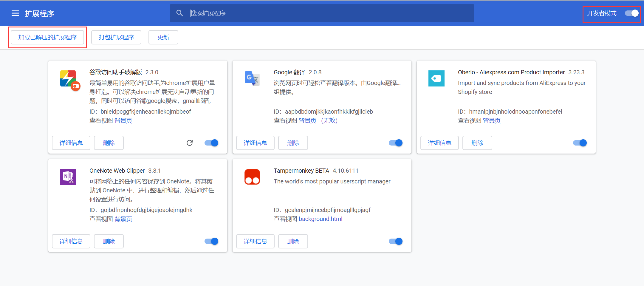Screen dimensions: 644x286
Task: Focus the 搜索扩展程序 search field
Action: point(322,13)
